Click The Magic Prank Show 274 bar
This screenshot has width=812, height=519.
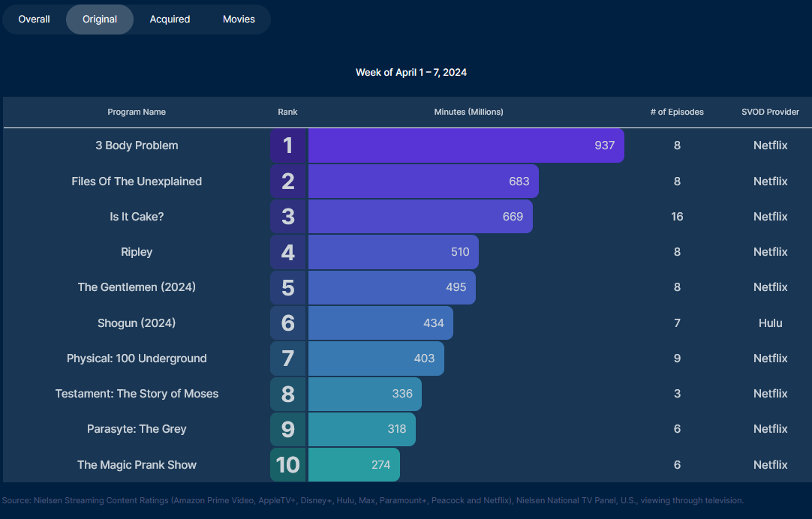coord(353,464)
